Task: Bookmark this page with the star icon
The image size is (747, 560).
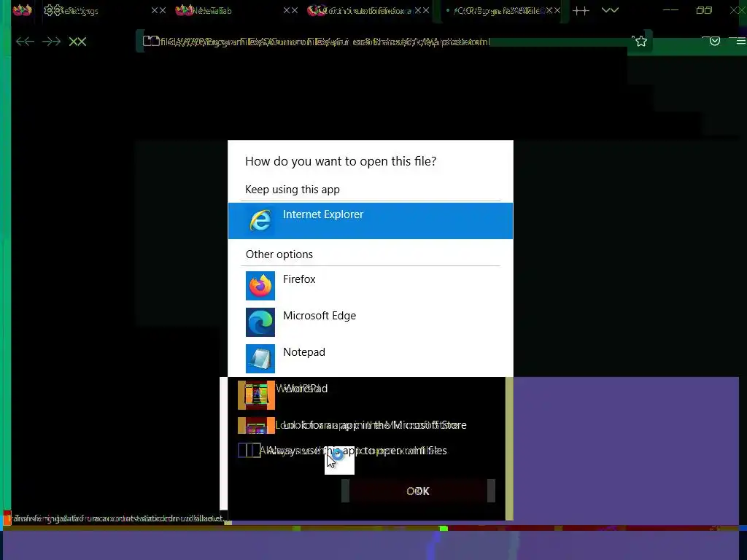Action: pyautogui.click(x=640, y=42)
